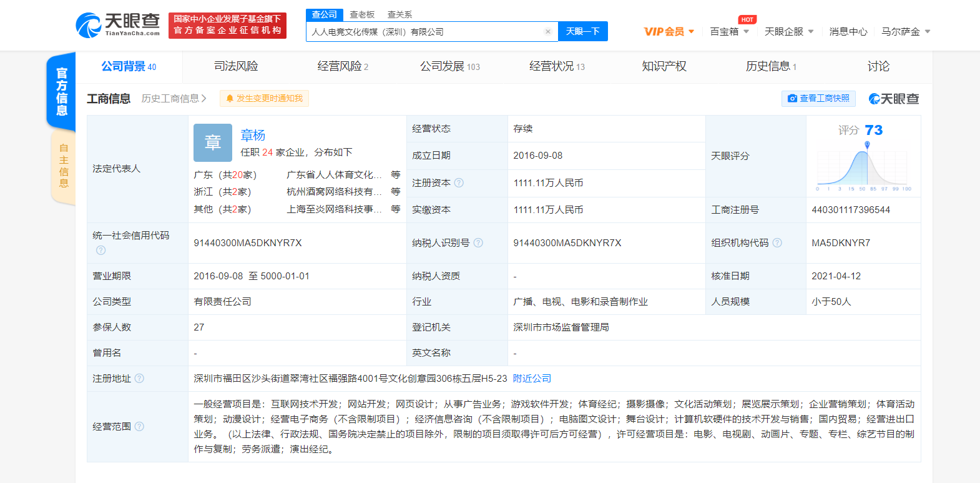Open the 经营风险 tab

coord(343,66)
